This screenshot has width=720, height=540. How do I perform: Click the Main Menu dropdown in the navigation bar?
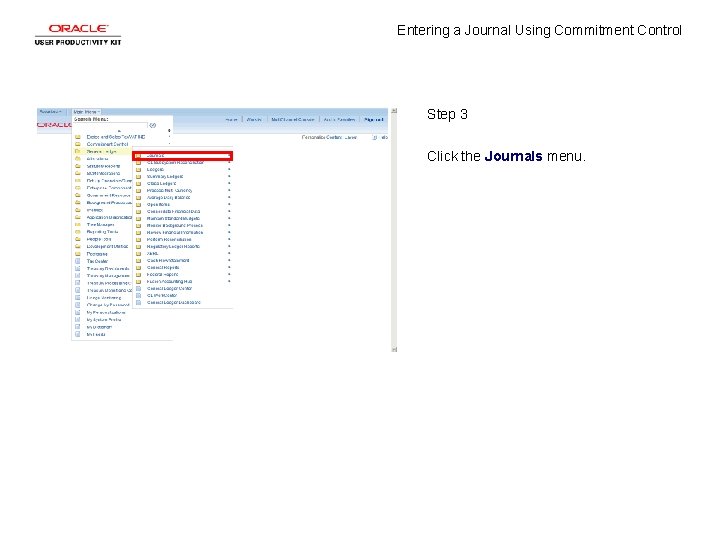[86, 112]
